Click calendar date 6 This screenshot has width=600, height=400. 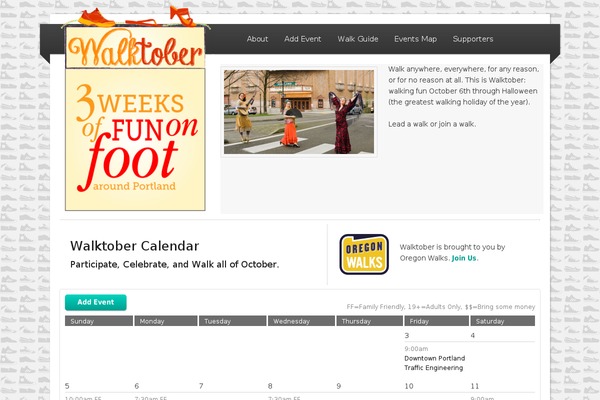(137, 386)
